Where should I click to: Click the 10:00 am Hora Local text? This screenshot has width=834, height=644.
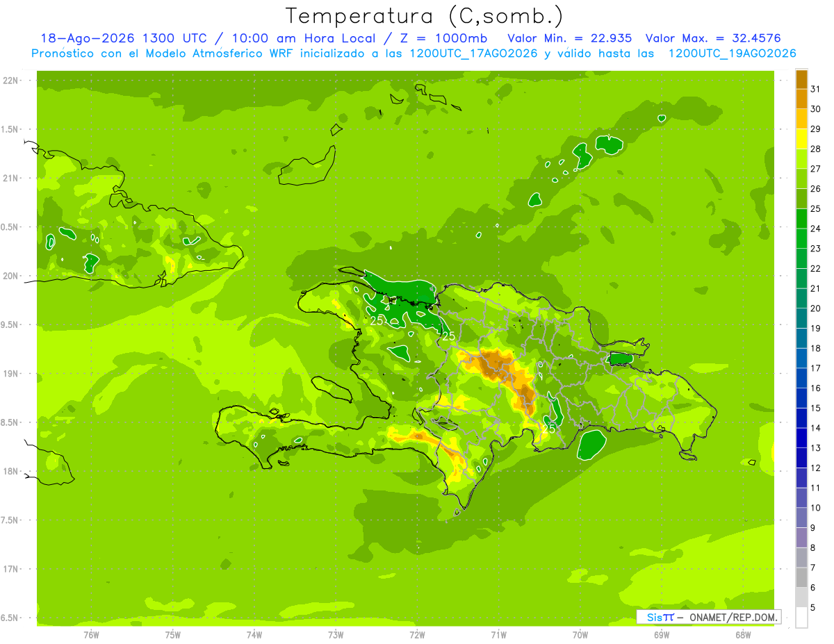point(303,38)
